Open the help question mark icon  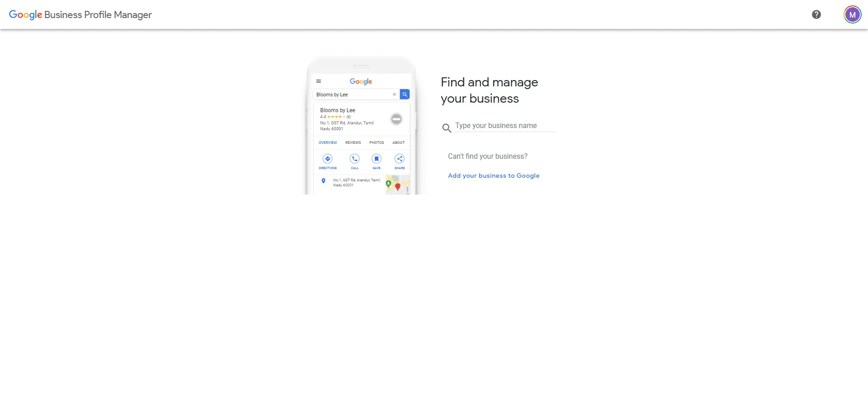click(816, 14)
